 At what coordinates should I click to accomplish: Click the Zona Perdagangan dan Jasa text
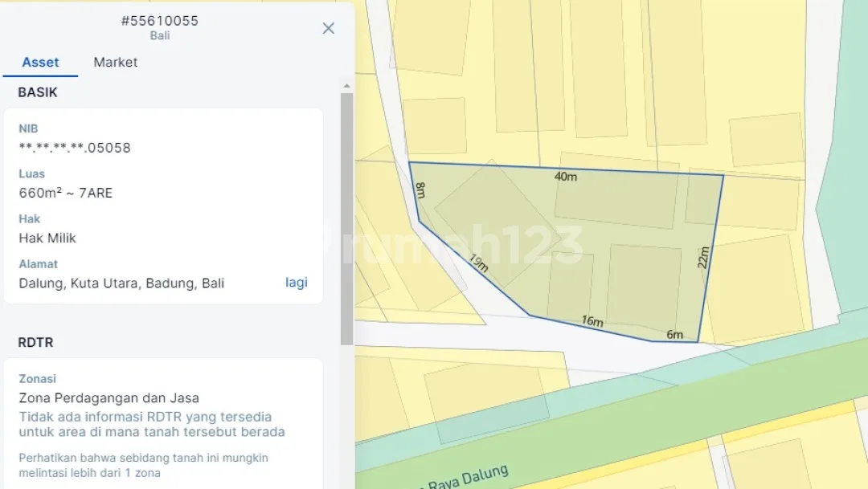108,397
